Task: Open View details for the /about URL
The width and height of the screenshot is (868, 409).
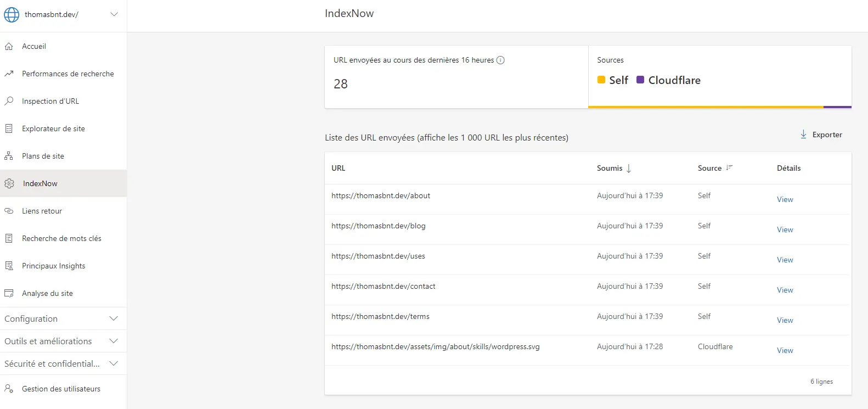Action: click(x=785, y=199)
